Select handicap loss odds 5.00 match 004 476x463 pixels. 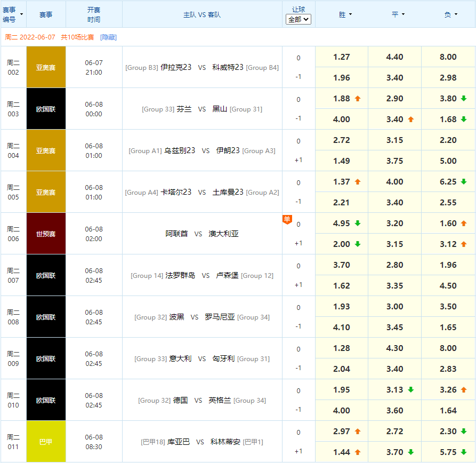click(x=448, y=161)
